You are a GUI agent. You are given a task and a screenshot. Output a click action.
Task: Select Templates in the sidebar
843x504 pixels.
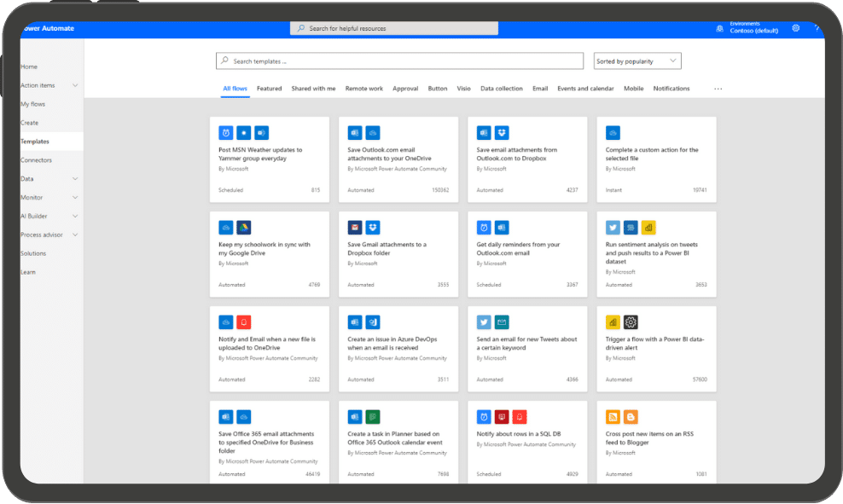click(35, 142)
